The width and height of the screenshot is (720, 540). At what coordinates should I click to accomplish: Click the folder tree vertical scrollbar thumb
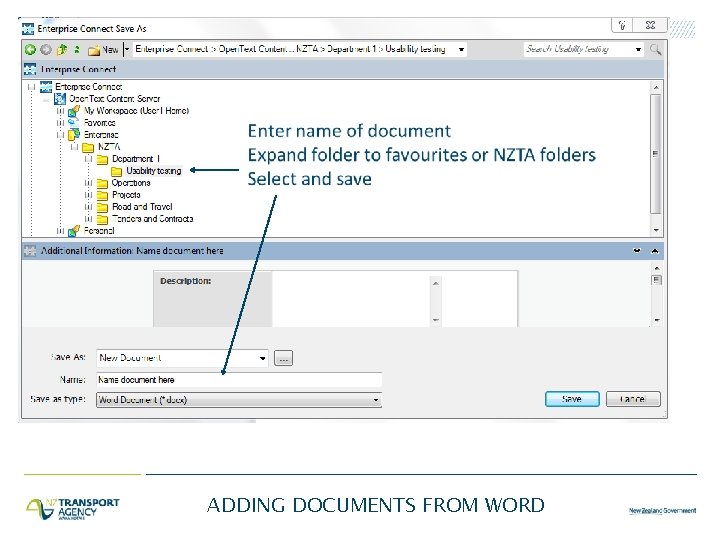coord(656,154)
